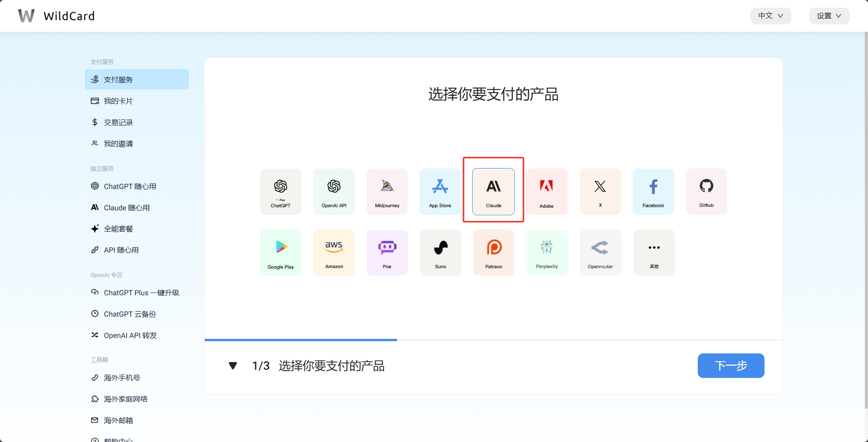Choose the 其他 (other) product tile
The image size is (868, 442).
(654, 253)
